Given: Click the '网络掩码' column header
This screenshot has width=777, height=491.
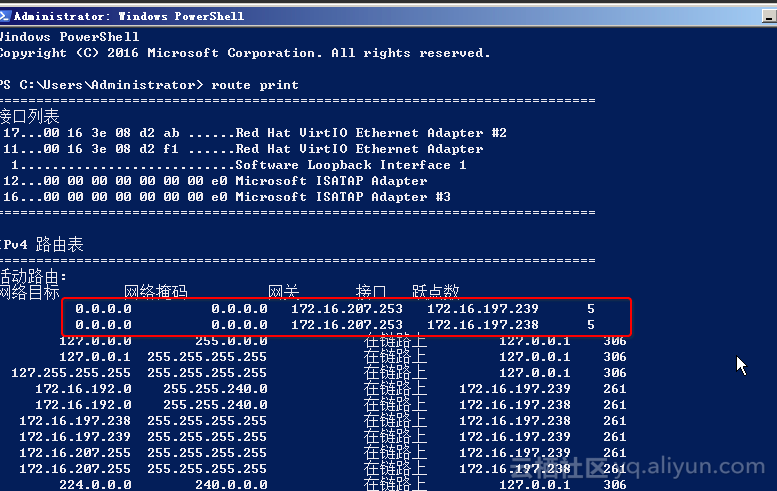Looking at the screenshot, I should click(156, 291).
